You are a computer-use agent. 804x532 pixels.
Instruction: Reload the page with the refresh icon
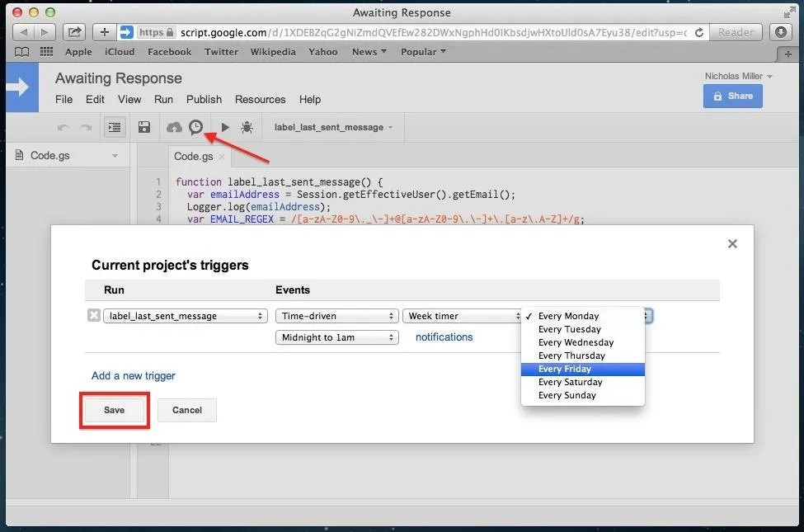pyautogui.click(x=699, y=32)
